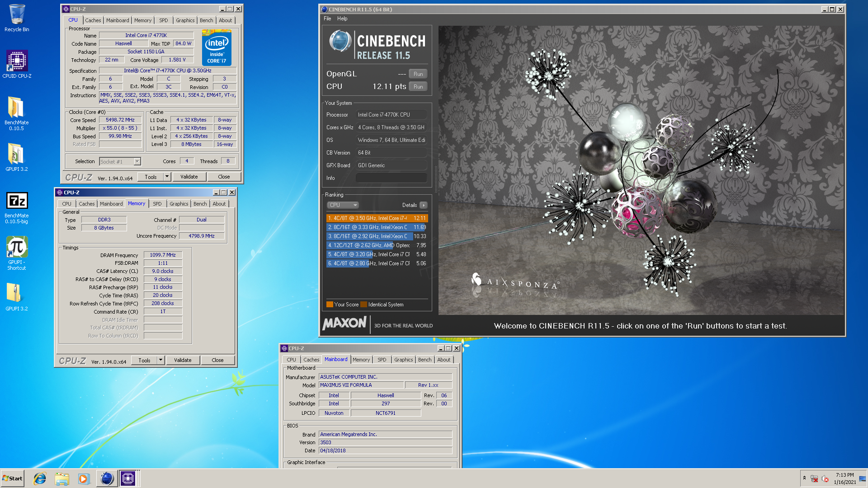Open Tools dropdown arrow in top CPU-Z window
This screenshot has height=488, width=868.
(167, 177)
